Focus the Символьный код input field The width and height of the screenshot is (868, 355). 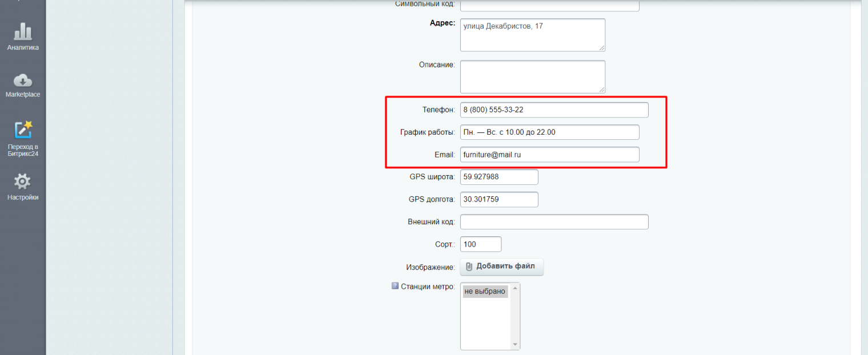pos(549,5)
